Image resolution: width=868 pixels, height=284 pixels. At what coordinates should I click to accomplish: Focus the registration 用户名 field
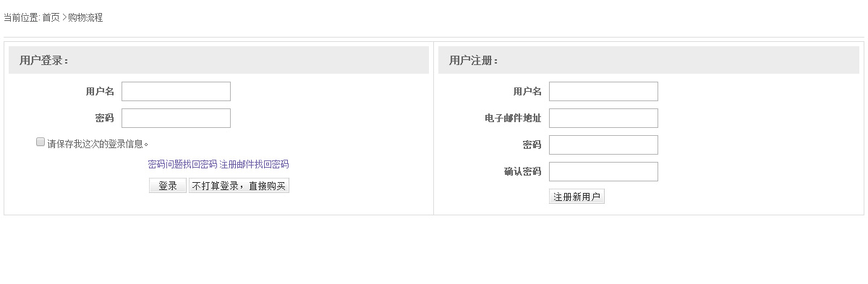pyautogui.click(x=603, y=91)
